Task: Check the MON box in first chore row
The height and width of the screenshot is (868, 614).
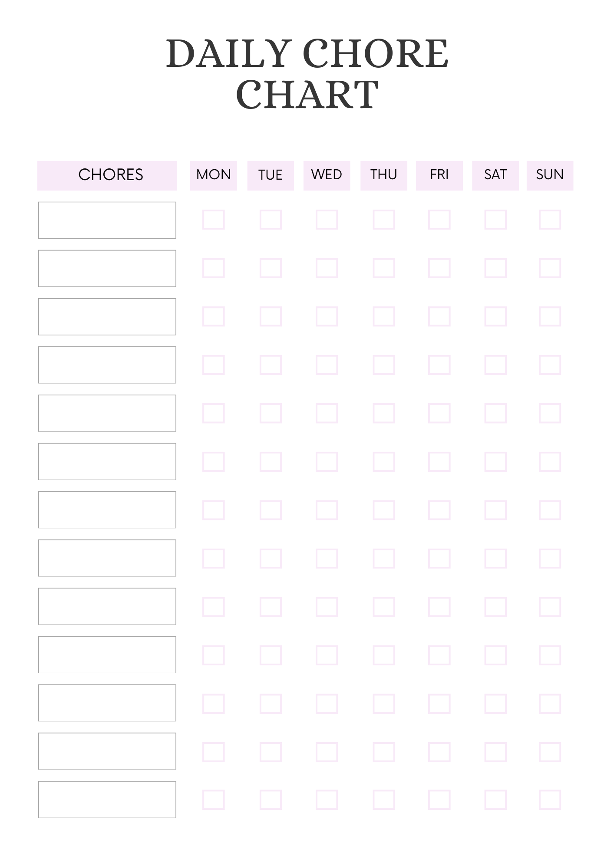Action: [214, 220]
